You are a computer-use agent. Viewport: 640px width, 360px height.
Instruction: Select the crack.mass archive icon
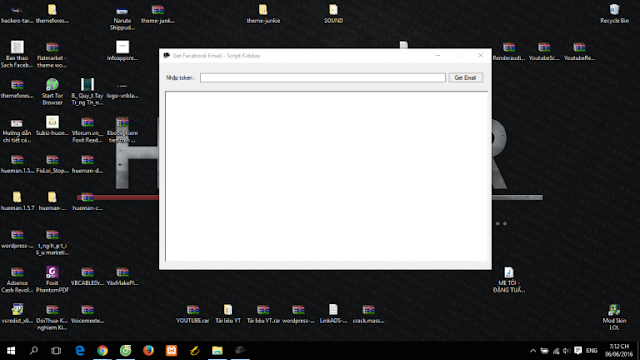[x=369, y=314]
